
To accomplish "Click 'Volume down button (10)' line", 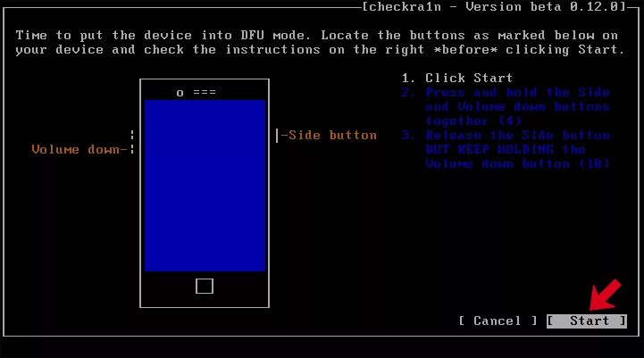I will (x=517, y=163).
